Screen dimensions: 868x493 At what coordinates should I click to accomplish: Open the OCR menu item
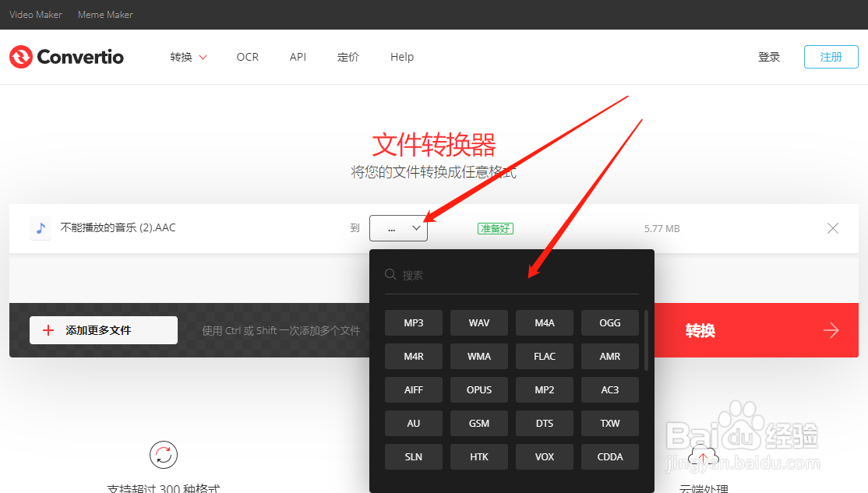point(247,57)
